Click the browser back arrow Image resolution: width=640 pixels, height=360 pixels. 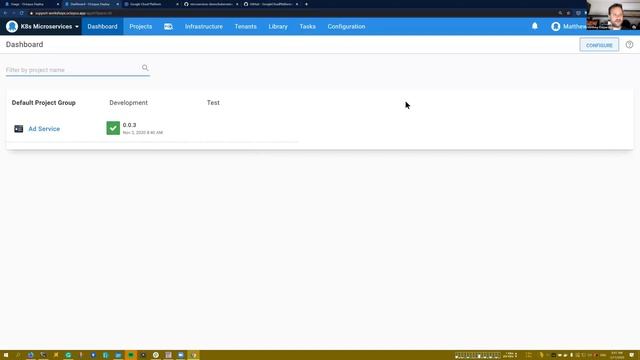(5, 13)
